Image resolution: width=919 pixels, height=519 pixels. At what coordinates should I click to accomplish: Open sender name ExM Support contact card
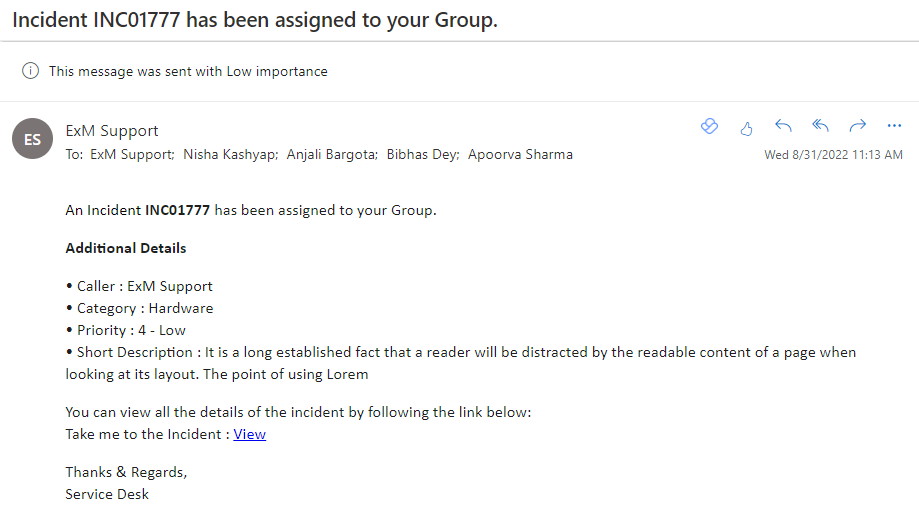pyautogui.click(x=112, y=130)
